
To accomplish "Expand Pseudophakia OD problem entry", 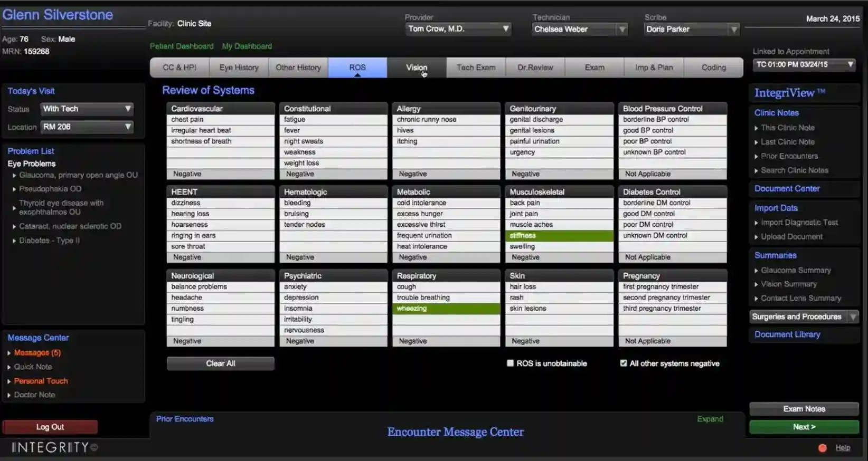I will pos(50,189).
